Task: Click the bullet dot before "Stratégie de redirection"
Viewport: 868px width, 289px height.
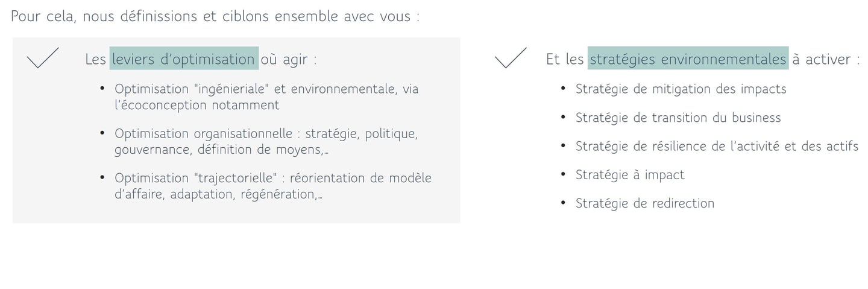Action: (x=563, y=203)
